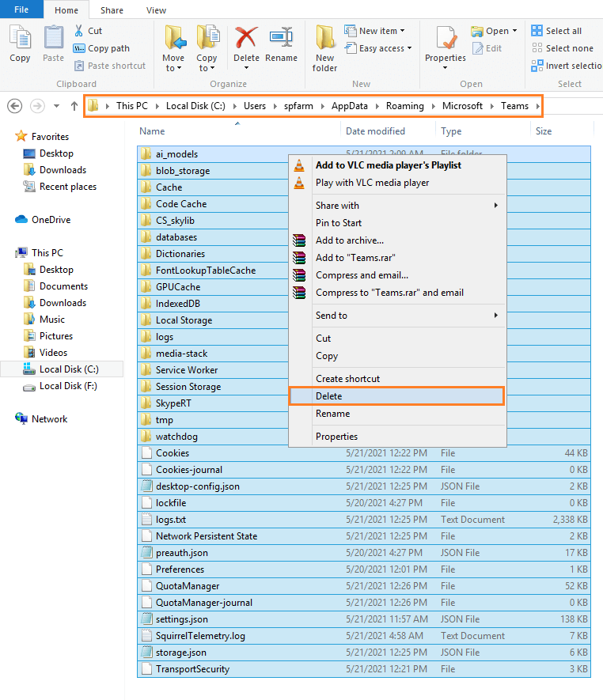Sort by the Type column header

[x=451, y=131]
